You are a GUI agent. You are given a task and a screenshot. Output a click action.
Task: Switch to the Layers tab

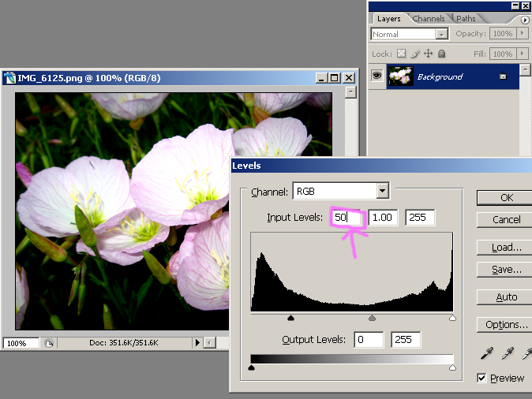click(389, 19)
